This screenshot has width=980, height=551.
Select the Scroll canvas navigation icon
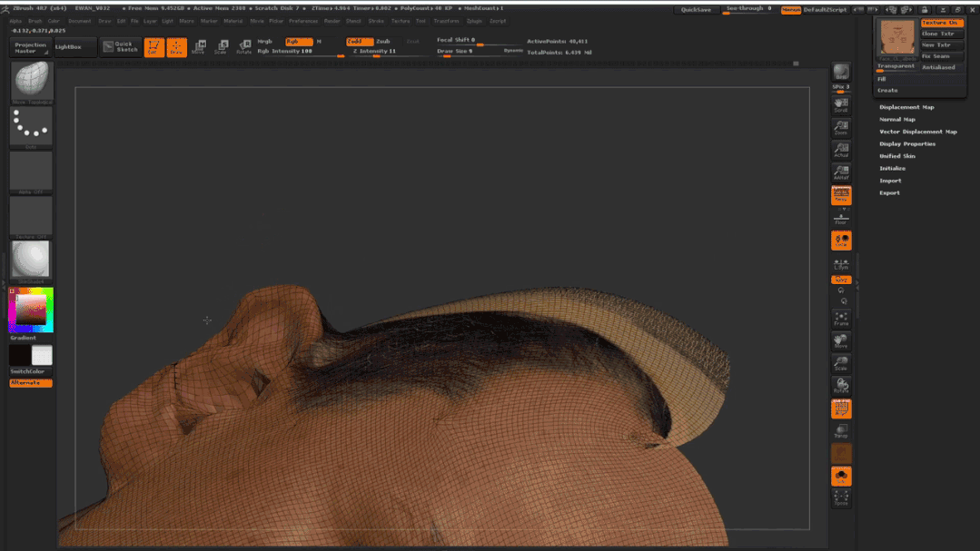click(841, 105)
